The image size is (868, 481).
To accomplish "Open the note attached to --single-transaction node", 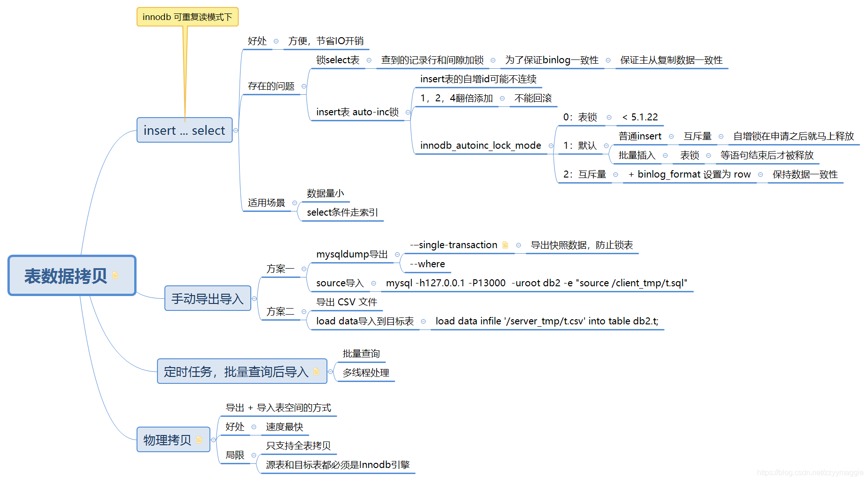I will point(506,245).
